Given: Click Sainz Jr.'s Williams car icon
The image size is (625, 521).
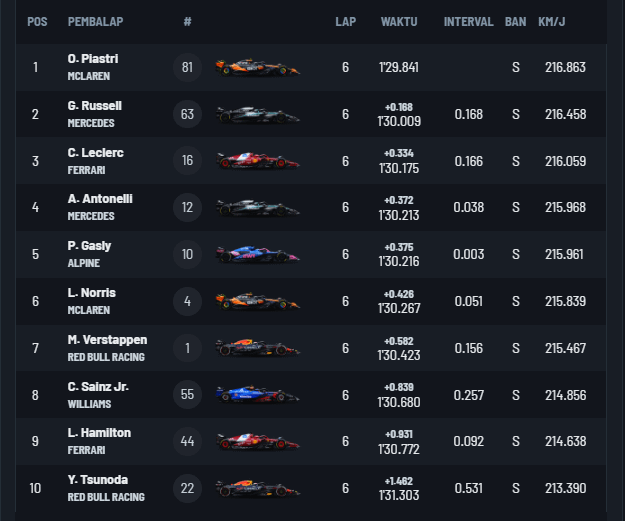Looking at the screenshot, I should pos(257,394).
